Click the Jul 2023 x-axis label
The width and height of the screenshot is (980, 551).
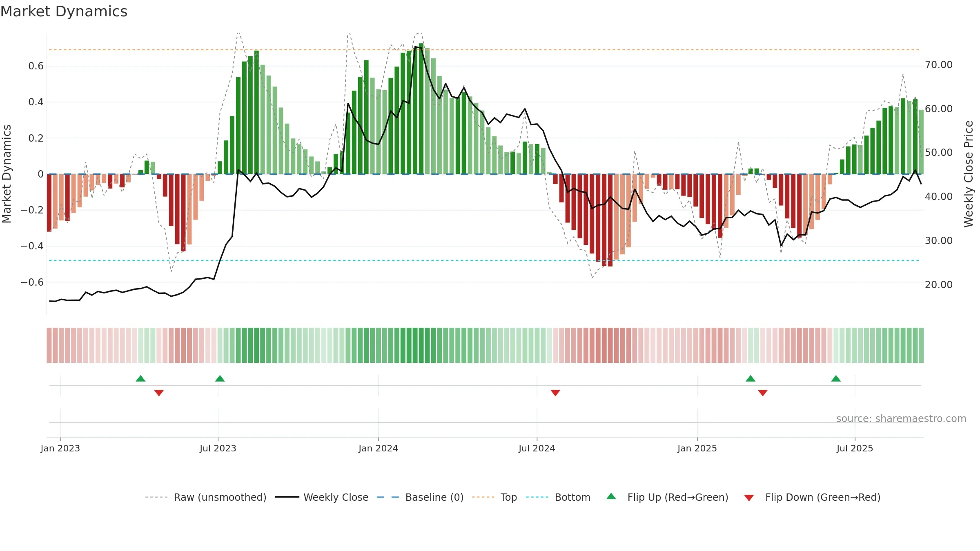[218, 448]
